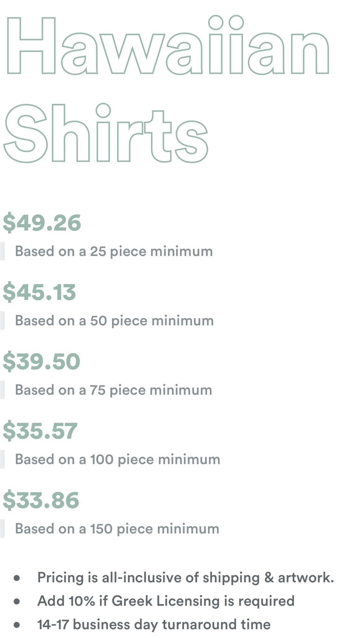Click the 14-17 business day turnaround line
364x638 pixels.
(154, 625)
